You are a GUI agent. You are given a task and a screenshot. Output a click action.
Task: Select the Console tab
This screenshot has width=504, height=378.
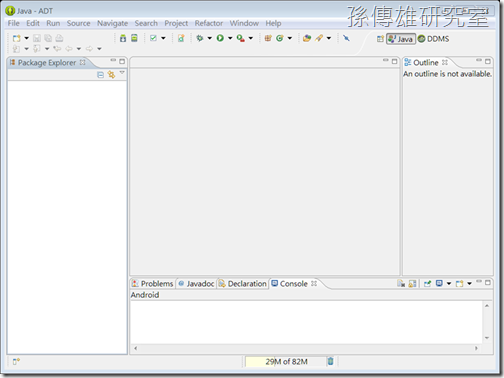pos(293,284)
